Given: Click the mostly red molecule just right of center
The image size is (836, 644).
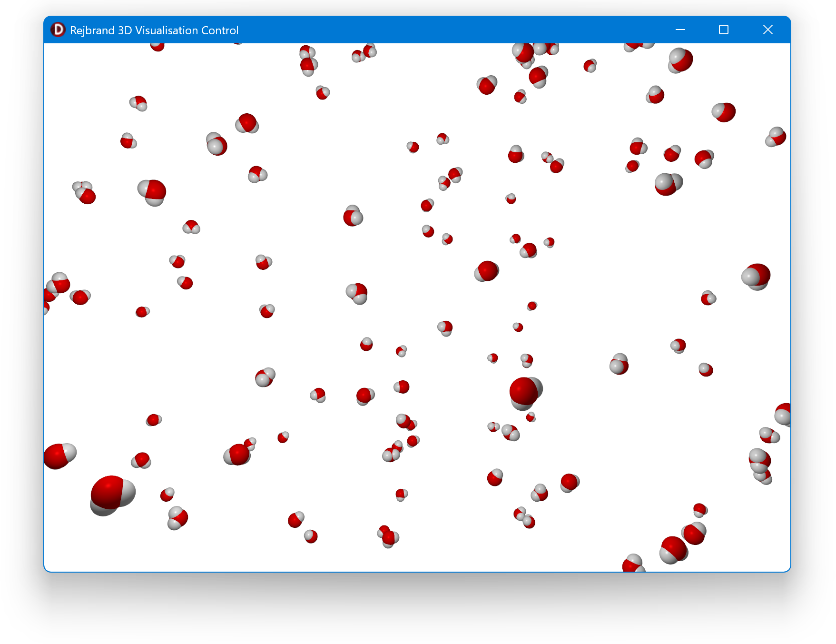Looking at the screenshot, I should pyautogui.click(x=487, y=271).
